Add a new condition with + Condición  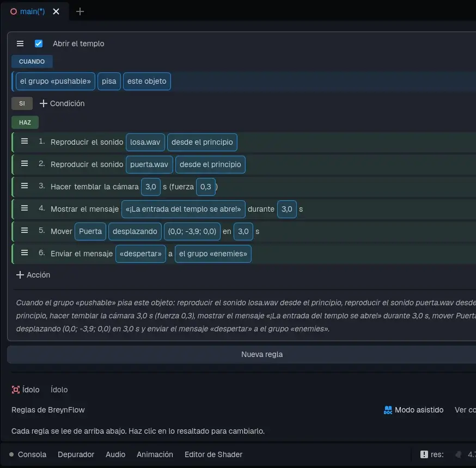62,103
